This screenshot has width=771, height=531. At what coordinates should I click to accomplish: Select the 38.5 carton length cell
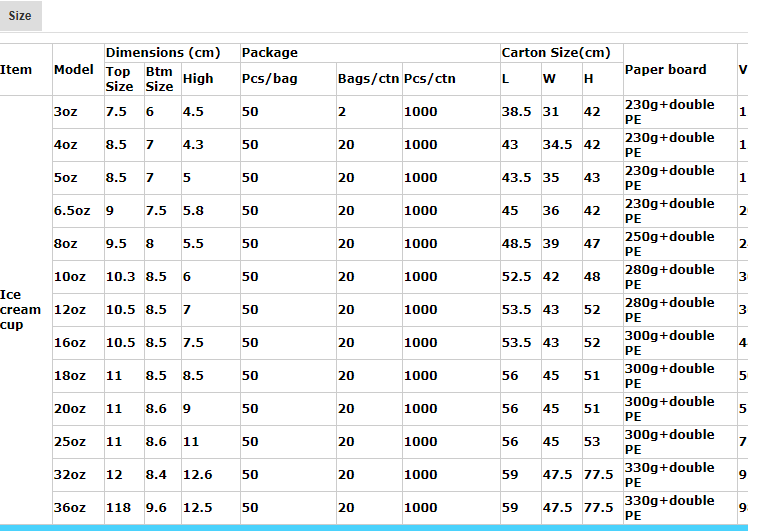coord(516,112)
